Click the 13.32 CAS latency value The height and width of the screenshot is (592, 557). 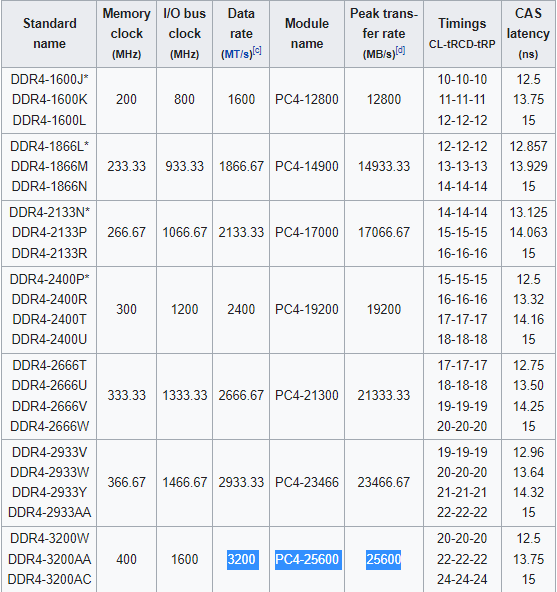click(528, 299)
